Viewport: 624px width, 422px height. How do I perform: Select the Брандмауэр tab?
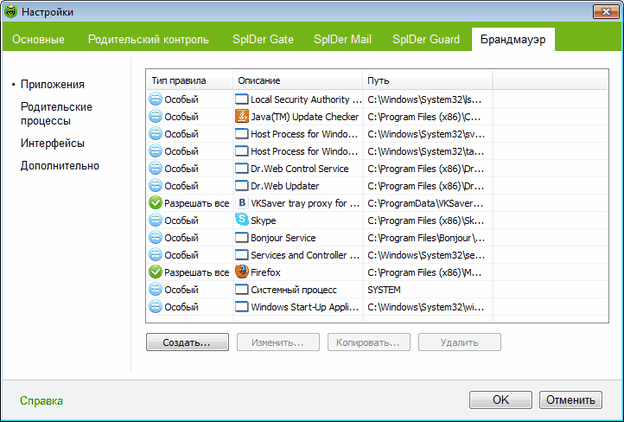click(x=513, y=39)
